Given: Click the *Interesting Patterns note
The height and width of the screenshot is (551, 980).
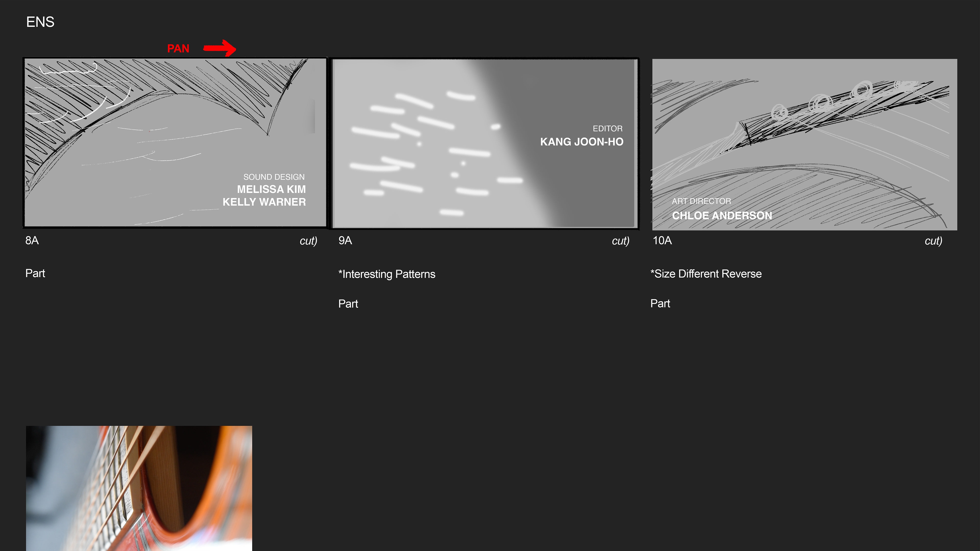Looking at the screenshot, I should [x=387, y=274].
